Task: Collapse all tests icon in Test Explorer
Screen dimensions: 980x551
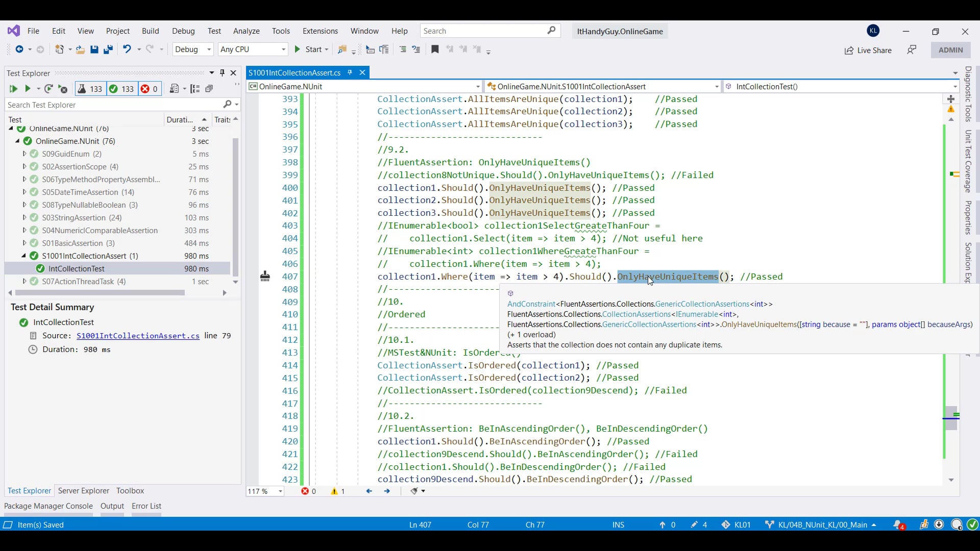Action: coord(209,89)
